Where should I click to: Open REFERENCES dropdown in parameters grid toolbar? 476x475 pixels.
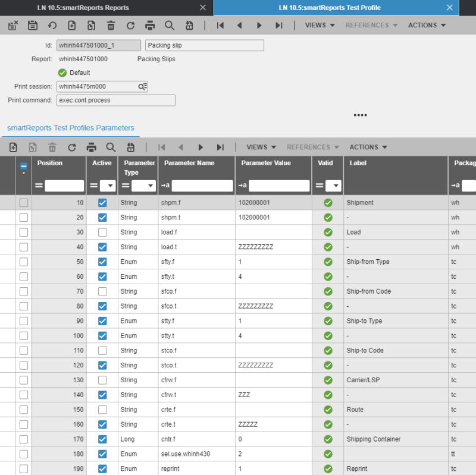[313, 147]
